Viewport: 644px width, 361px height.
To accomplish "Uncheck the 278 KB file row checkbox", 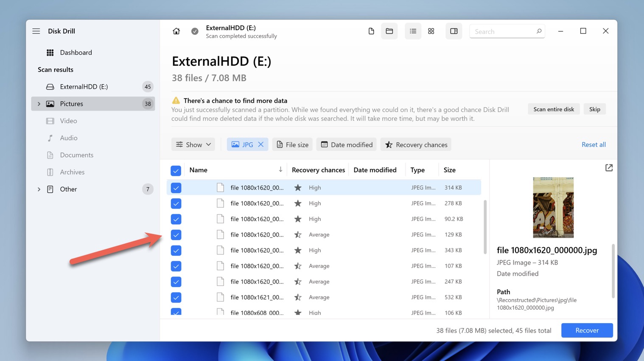I will point(176,203).
